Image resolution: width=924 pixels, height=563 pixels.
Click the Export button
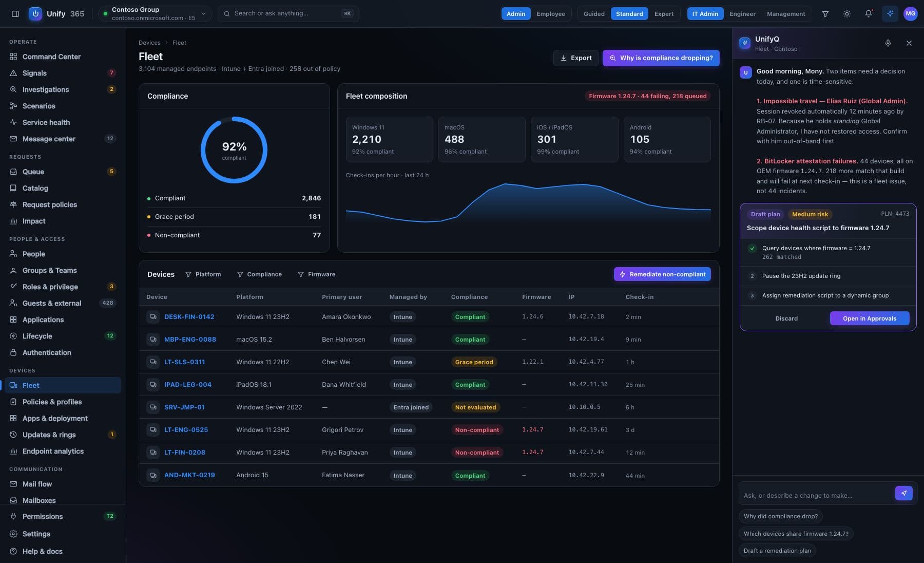click(x=576, y=58)
